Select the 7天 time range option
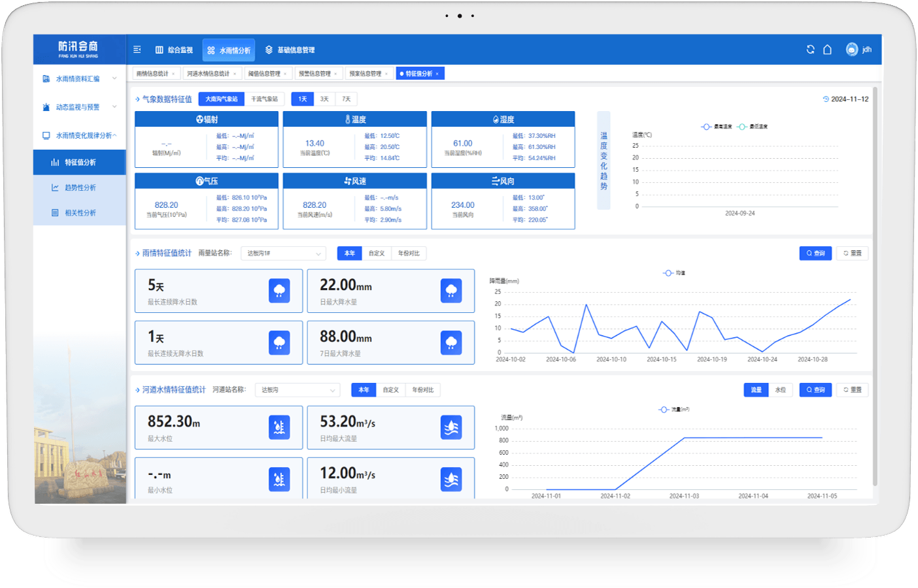 point(347,99)
